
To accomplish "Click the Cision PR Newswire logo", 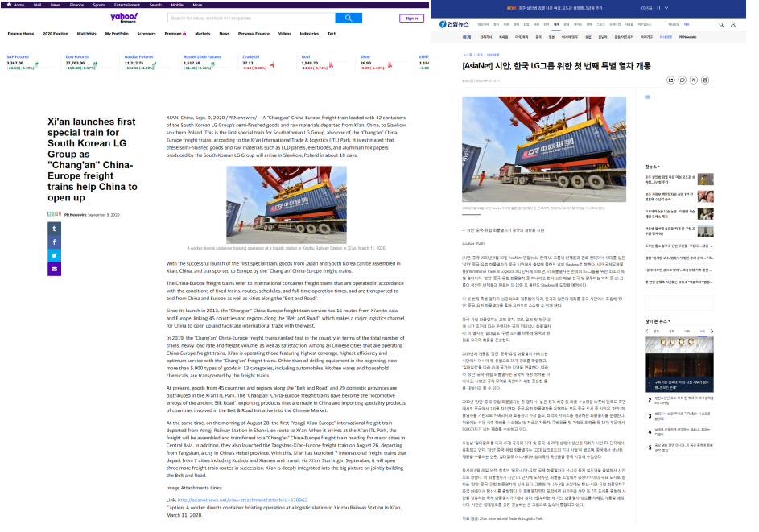I will click(54, 214).
